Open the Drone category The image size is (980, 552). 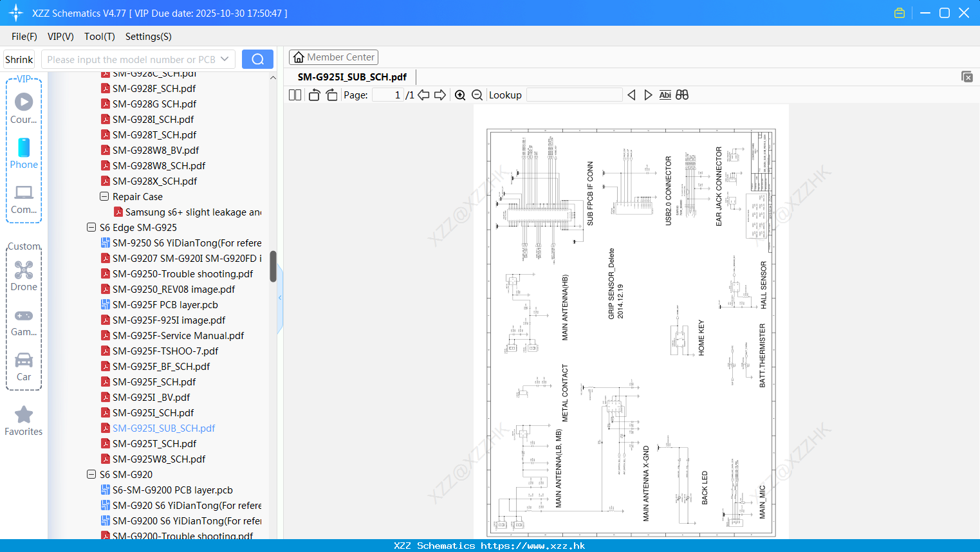(24, 276)
